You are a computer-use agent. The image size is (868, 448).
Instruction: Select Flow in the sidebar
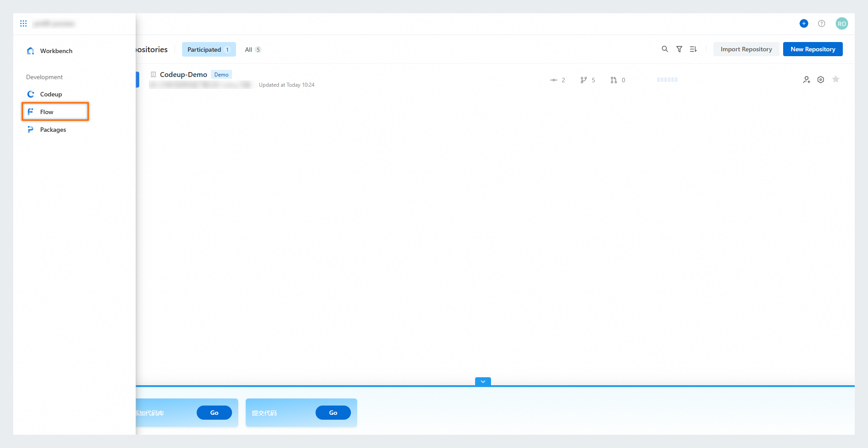tap(55, 112)
